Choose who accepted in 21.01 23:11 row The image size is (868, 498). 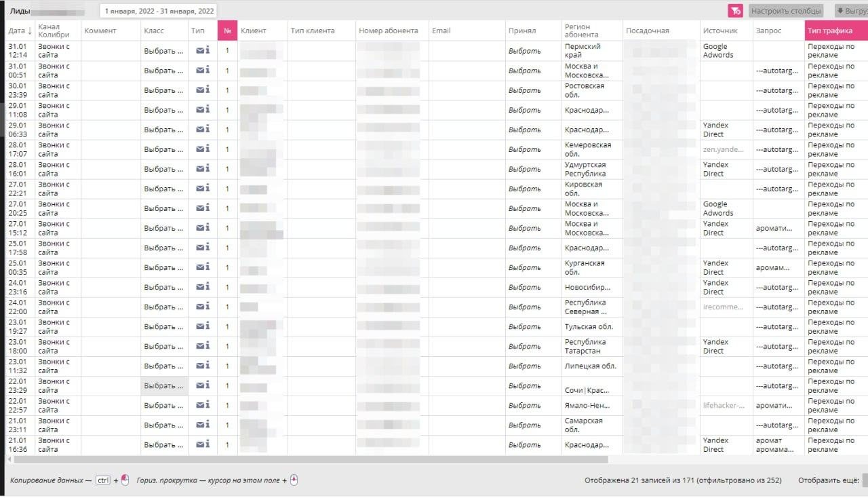coord(525,425)
